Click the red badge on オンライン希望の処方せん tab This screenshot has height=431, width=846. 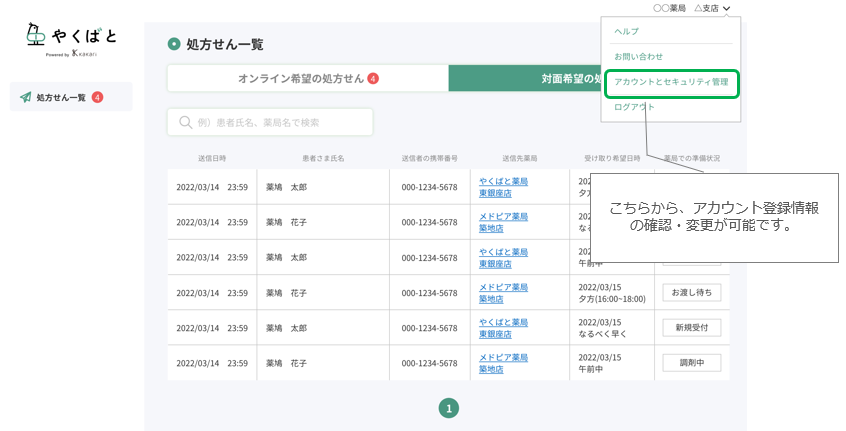point(373,79)
